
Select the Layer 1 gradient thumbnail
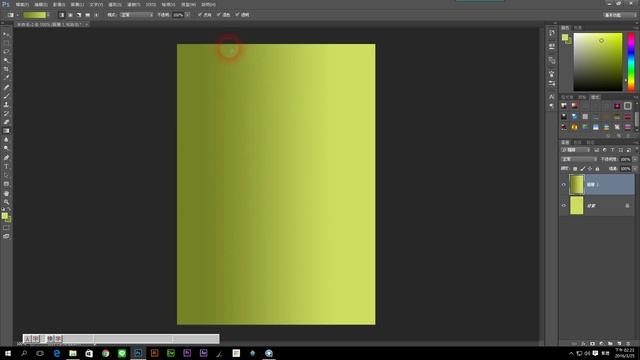coord(576,184)
